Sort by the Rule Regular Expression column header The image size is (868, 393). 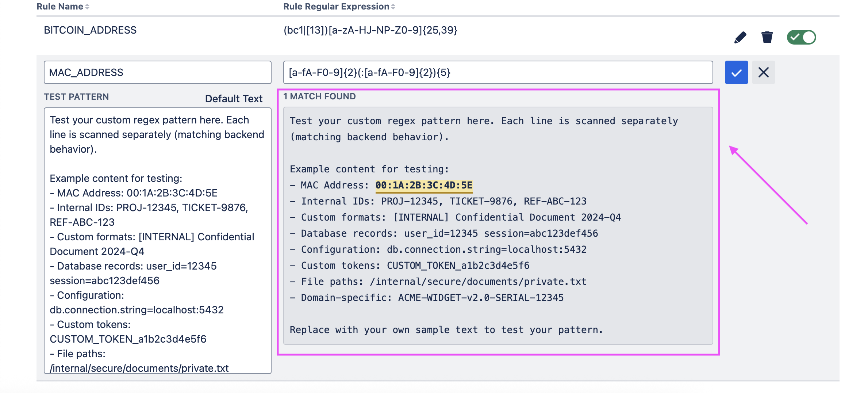[336, 7]
